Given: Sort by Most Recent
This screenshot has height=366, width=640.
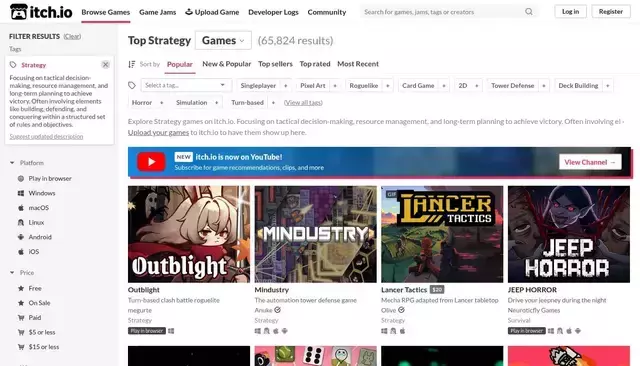Looking at the screenshot, I should click(358, 64).
